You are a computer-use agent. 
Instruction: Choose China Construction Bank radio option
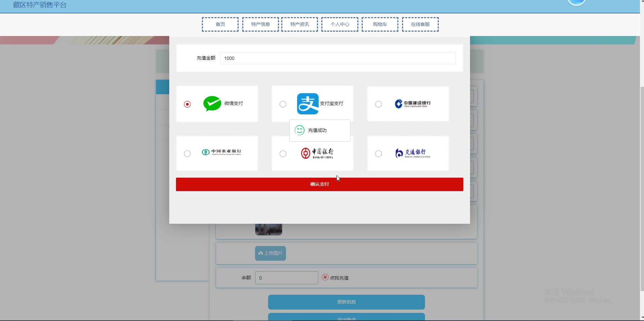click(x=379, y=104)
